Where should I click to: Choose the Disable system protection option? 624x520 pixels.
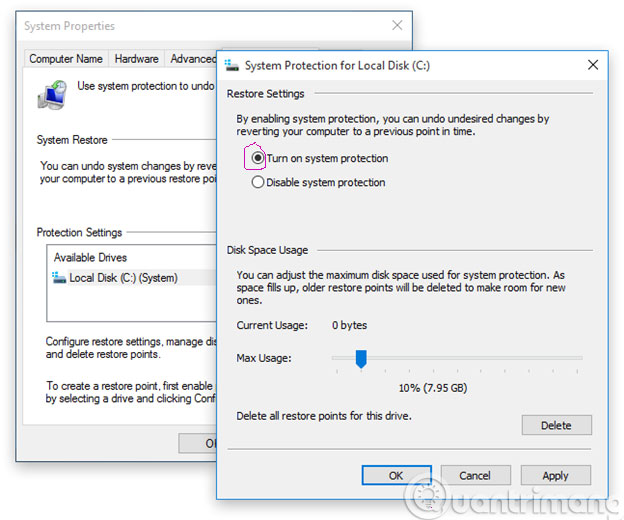[258, 183]
